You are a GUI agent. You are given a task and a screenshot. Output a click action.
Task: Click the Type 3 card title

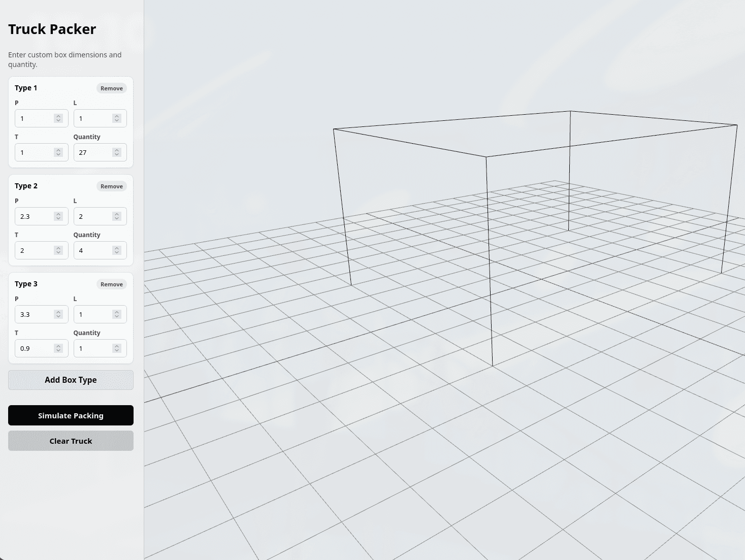pos(26,284)
